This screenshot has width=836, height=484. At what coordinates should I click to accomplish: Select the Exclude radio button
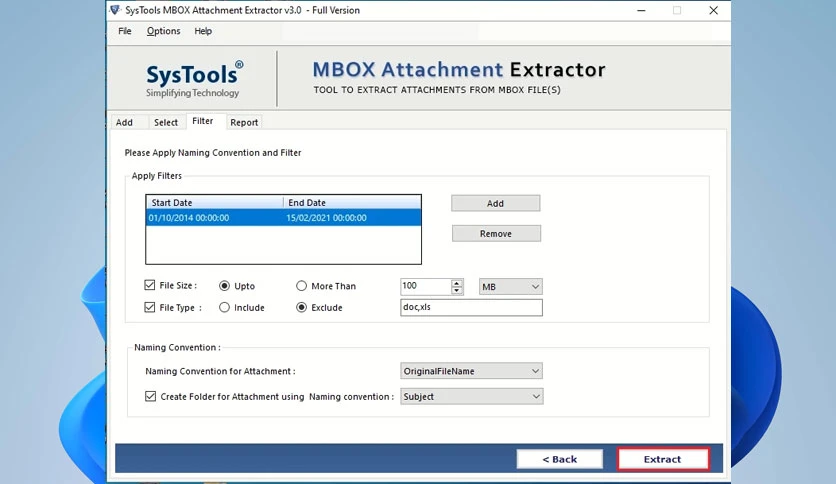click(x=301, y=308)
